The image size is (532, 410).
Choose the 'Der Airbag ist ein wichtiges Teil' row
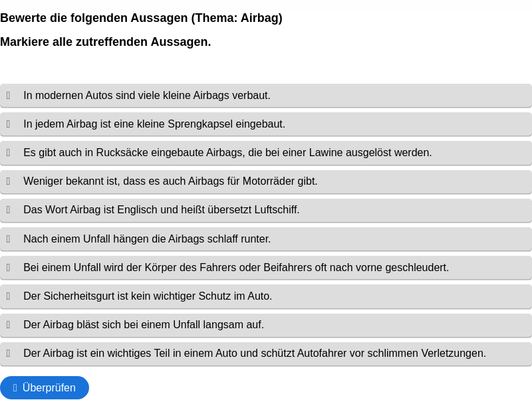[266, 354]
